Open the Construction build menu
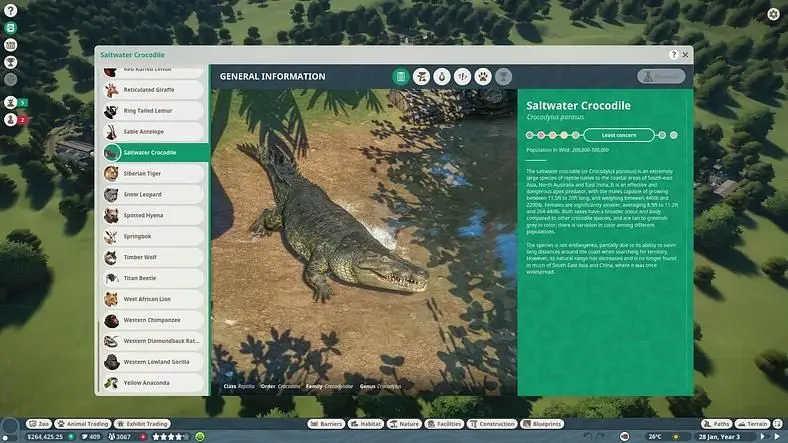788x443 pixels. (x=492, y=424)
